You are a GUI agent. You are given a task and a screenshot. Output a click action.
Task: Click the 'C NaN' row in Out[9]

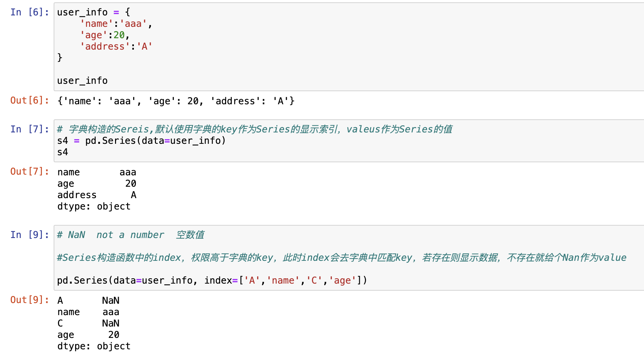tap(88, 323)
